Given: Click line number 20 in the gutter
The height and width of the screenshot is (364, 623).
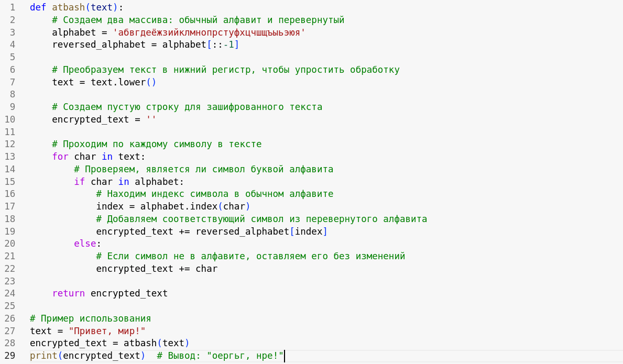Looking at the screenshot, I should [10, 244].
